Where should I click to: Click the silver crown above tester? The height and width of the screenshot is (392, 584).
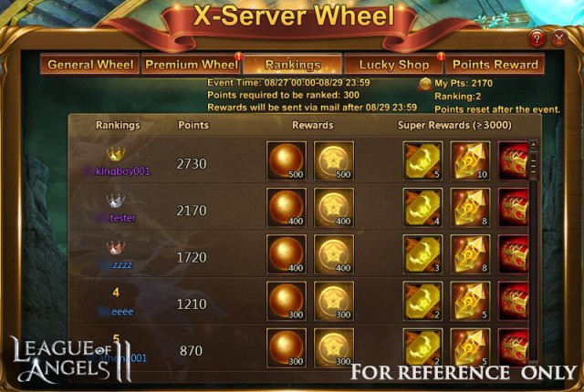pyautogui.click(x=116, y=201)
